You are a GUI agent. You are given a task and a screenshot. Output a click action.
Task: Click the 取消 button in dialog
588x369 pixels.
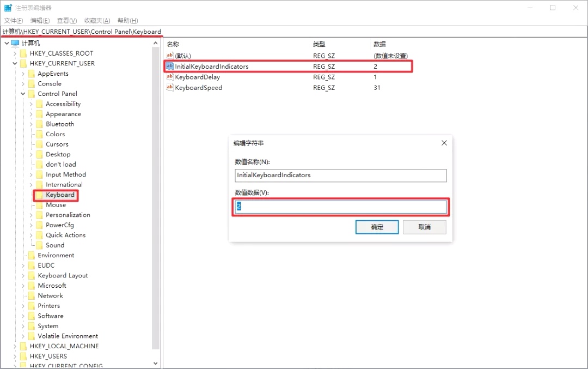pyautogui.click(x=425, y=227)
